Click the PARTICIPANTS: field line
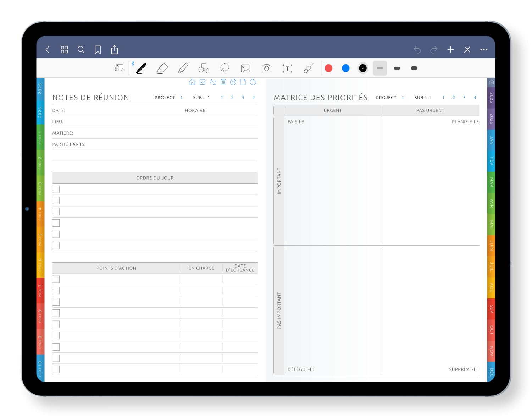Screen dimensions: 532x417 (155, 144)
